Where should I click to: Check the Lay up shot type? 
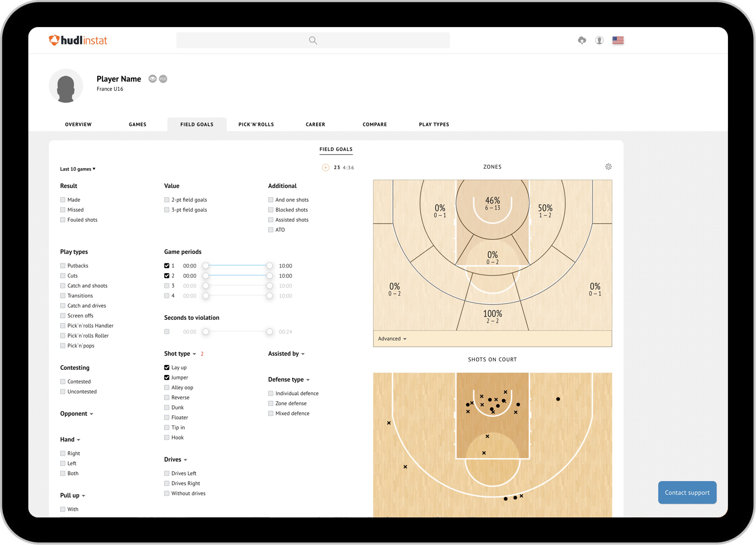pos(167,367)
